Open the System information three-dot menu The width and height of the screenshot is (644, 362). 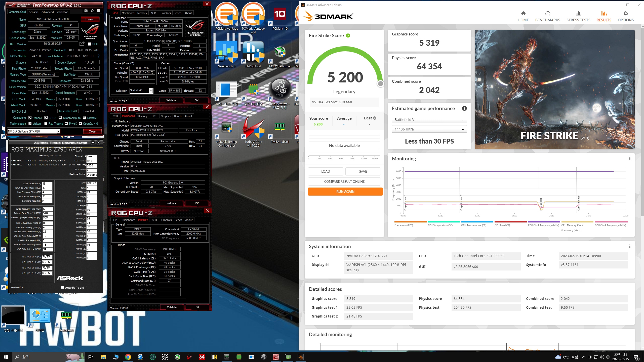point(630,246)
